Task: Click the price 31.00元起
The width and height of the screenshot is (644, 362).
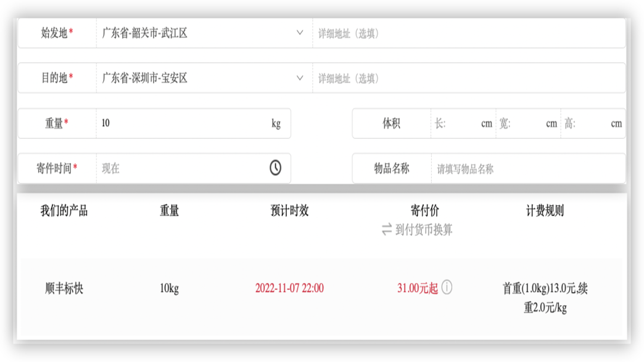Action: [x=418, y=288]
